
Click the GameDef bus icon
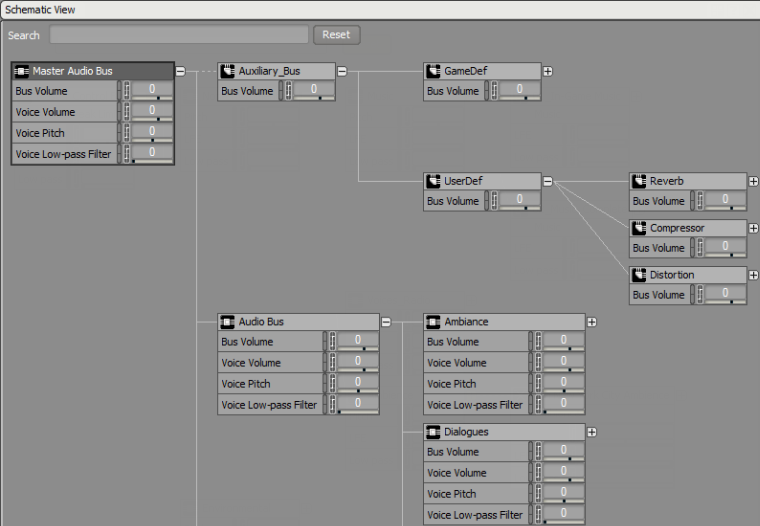[434, 71]
